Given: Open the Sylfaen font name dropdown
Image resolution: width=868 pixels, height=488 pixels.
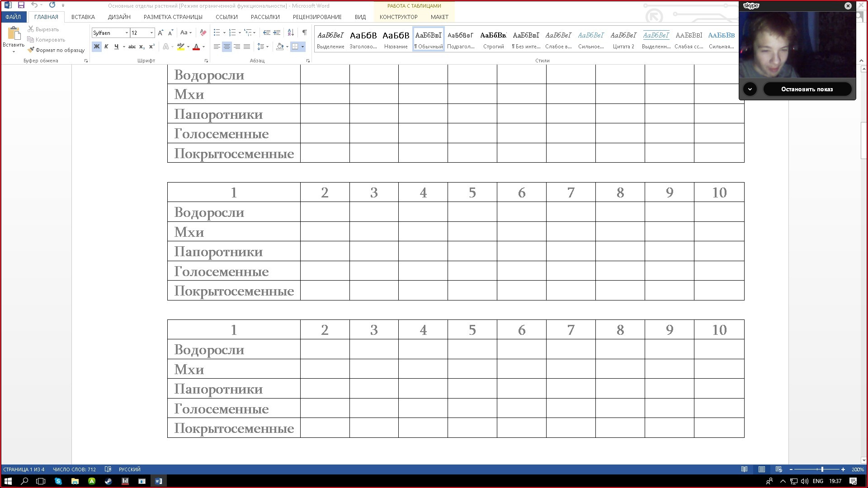Looking at the screenshot, I should point(127,33).
